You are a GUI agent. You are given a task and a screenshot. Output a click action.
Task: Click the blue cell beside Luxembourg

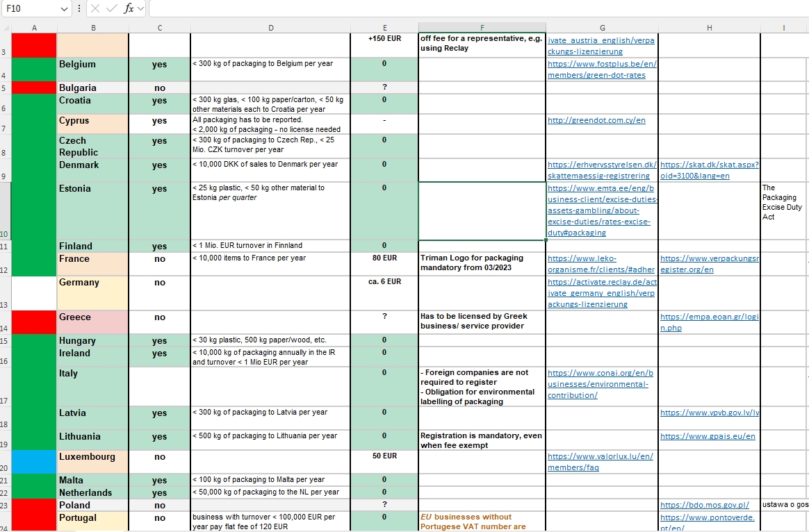click(34, 462)
